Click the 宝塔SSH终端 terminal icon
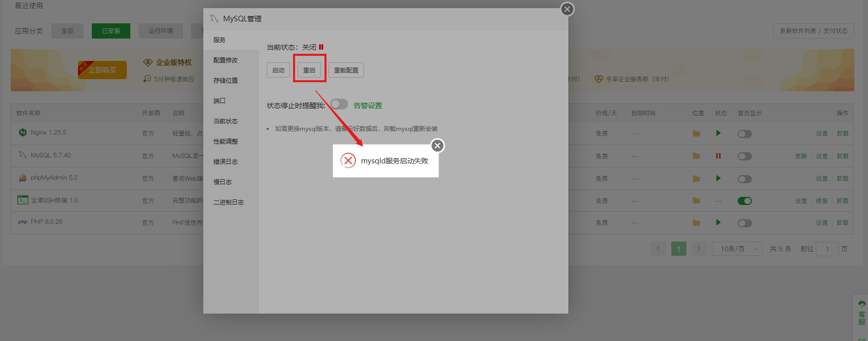 click(22, 200)
